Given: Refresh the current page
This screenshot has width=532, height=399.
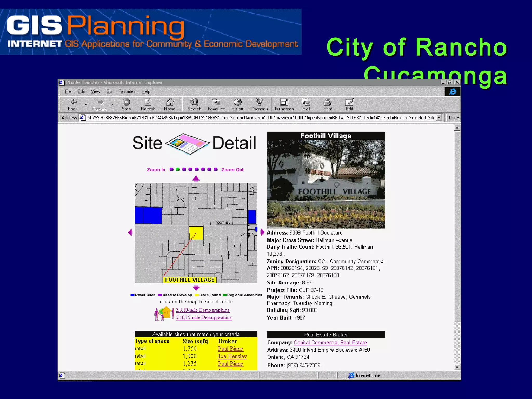Looking at the screenshot, I should (x=148, y=105).
